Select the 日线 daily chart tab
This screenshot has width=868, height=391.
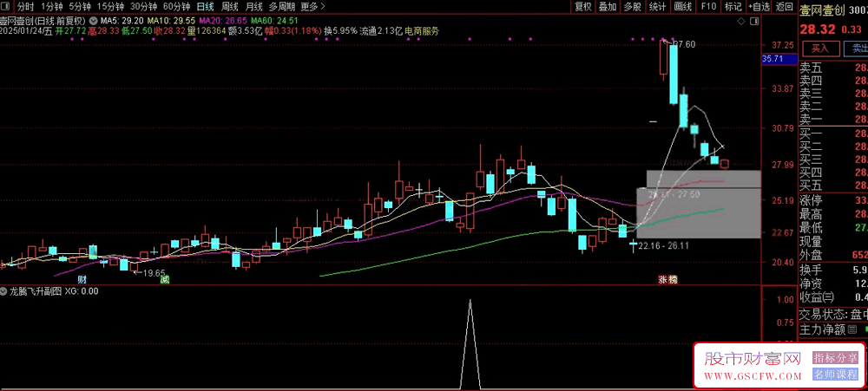tap(206, 7)
